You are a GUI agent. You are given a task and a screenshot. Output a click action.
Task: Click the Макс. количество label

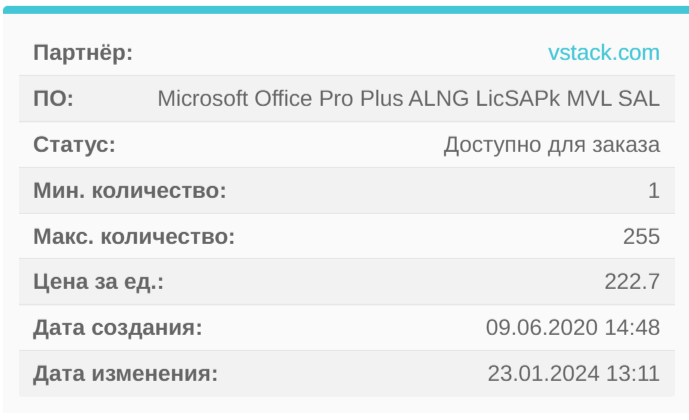click(x=134, y=237)
